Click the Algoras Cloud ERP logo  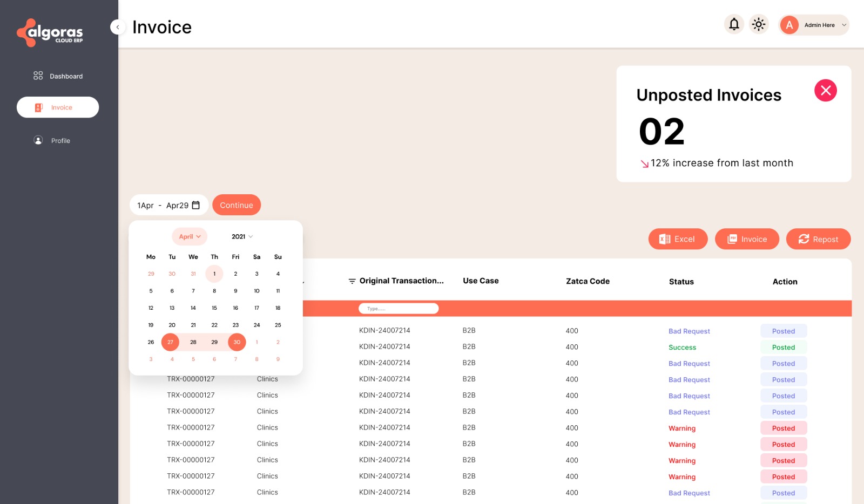[x=50, y=33]
